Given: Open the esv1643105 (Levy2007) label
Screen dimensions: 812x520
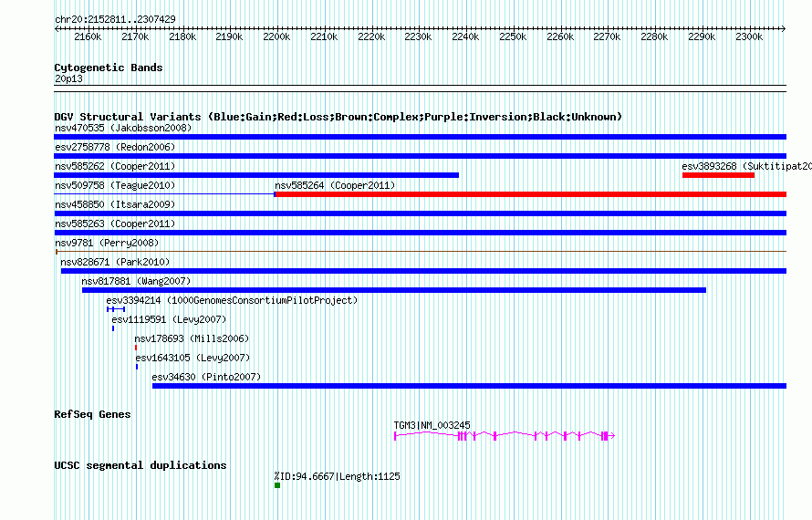Looking at the screenshot, I should tap(193, 358).
